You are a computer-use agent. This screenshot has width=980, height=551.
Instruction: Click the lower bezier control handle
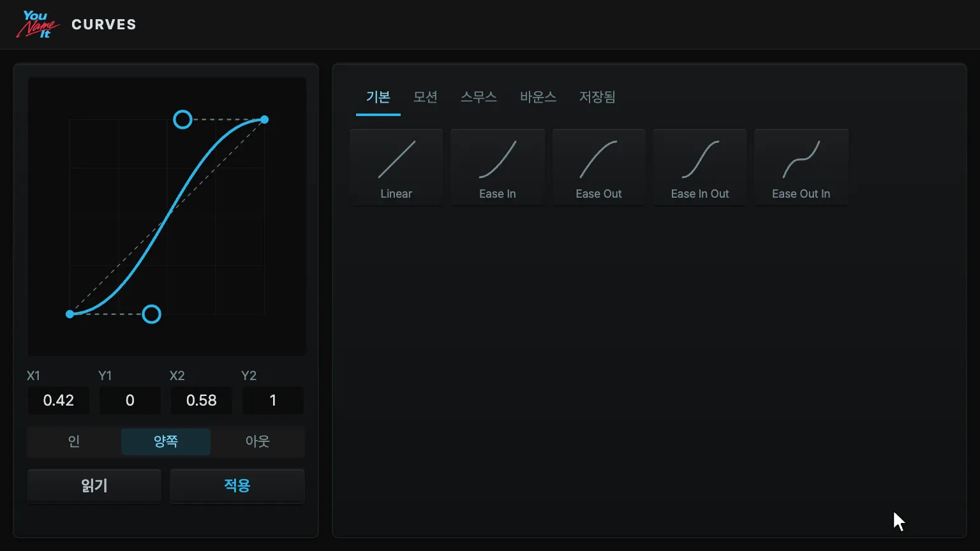[151, 314]
